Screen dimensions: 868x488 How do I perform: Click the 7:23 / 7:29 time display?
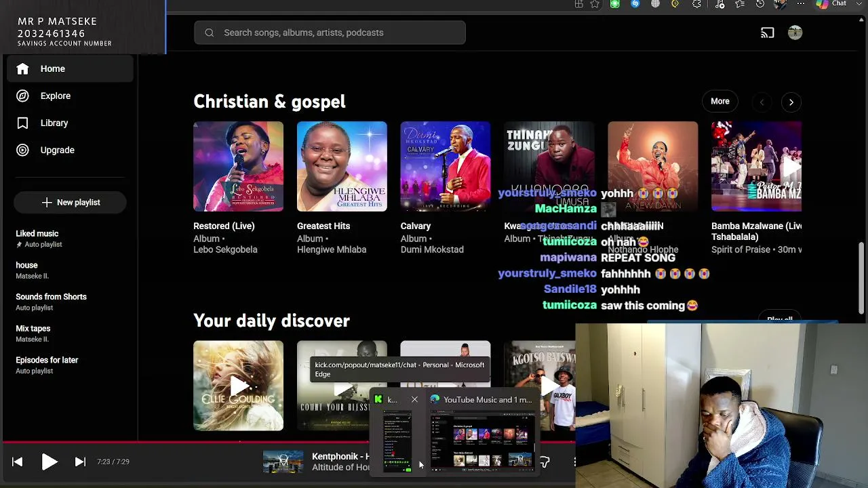(x=113, y=462)
